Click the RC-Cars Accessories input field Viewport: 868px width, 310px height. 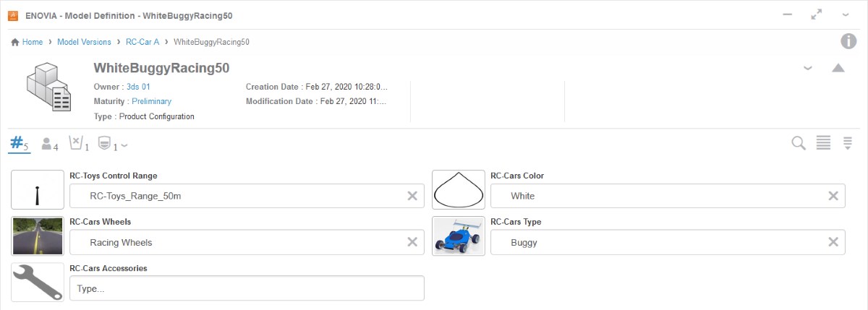click(x=247, y=288)
